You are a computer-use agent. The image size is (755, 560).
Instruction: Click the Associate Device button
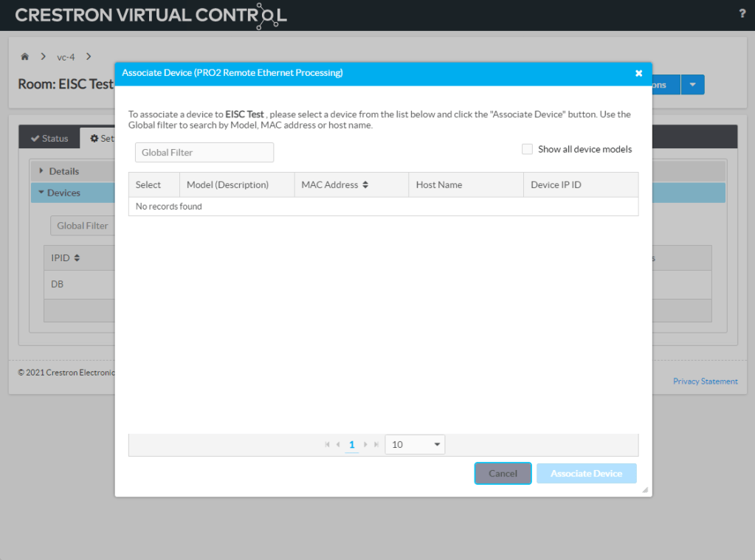click(x=586, y=474)
